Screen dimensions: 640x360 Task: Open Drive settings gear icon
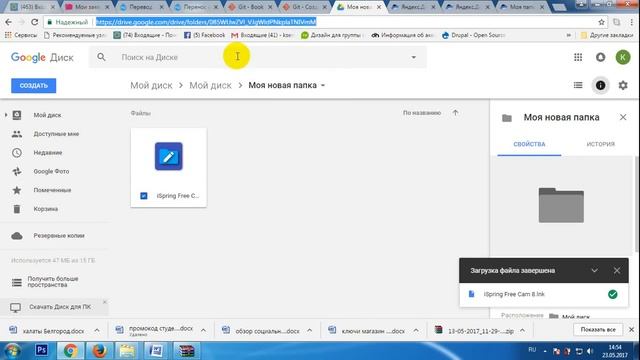(623, 85)
